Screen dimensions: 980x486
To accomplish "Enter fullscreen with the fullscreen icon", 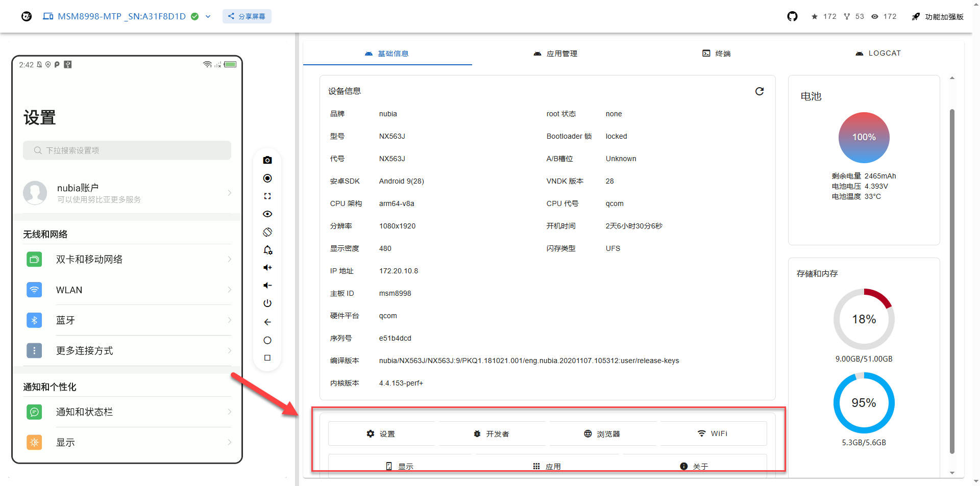I will [267, 196].
